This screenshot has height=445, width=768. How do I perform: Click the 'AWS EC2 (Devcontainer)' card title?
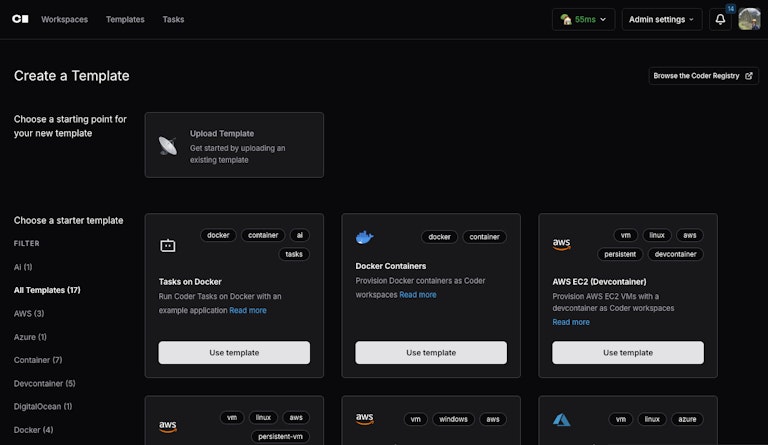click(600, 281)
